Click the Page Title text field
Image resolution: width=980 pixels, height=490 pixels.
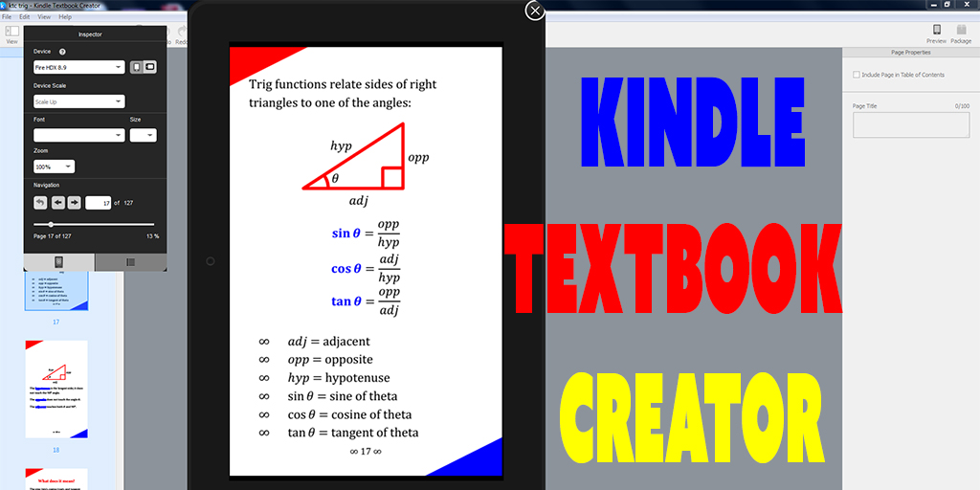click(910, 124)
